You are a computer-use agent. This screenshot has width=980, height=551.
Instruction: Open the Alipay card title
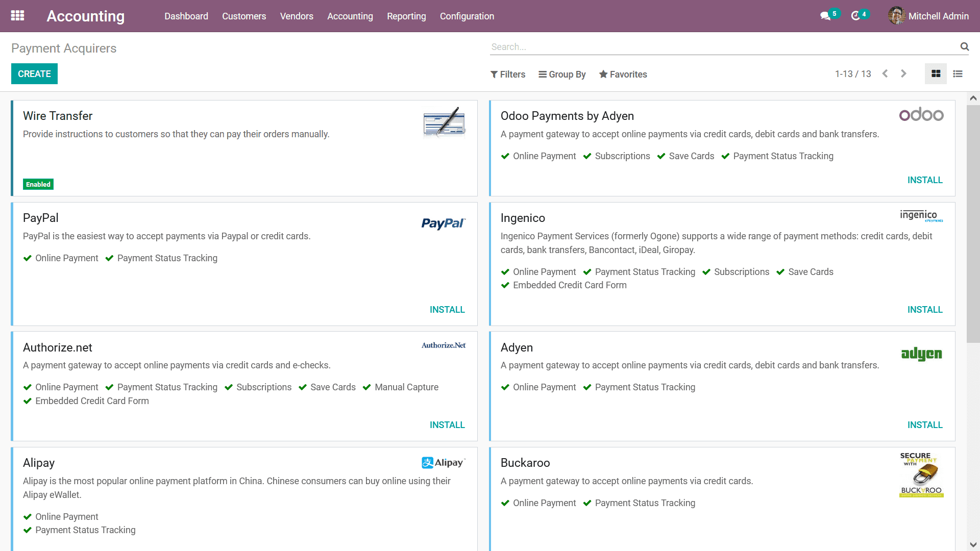(x=39, y=463)
